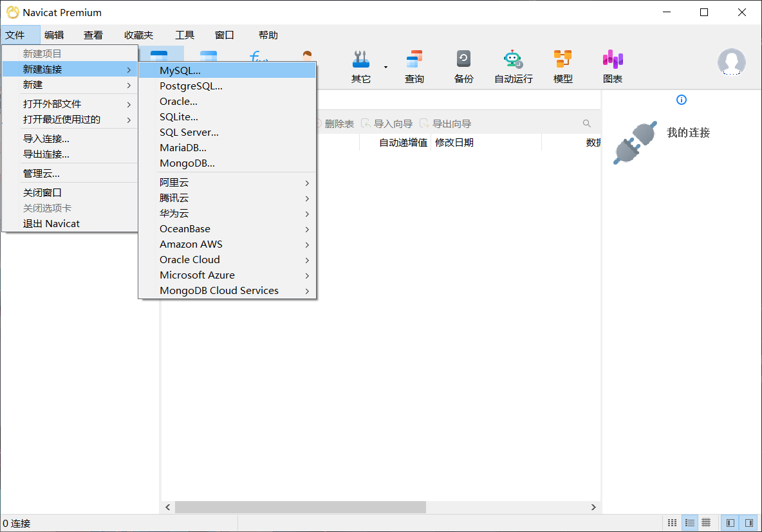Click 导出连接... menu entry
762x532 pixels.
[70, 154]
